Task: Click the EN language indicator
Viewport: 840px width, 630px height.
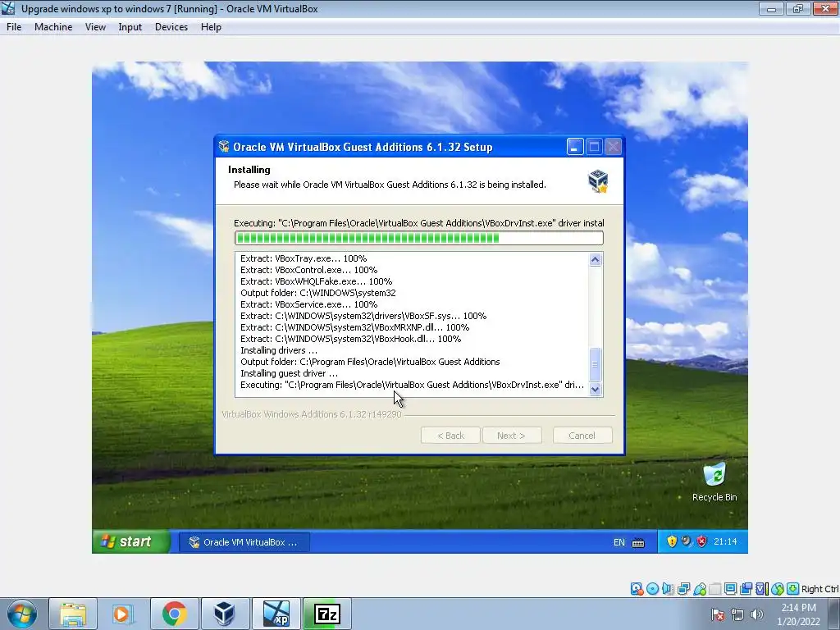Action: click(619, 542)
